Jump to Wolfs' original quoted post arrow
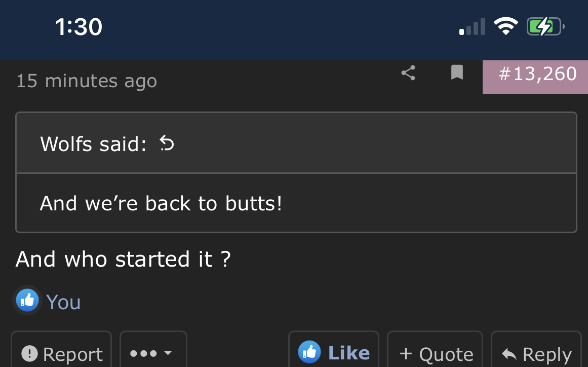The image size is (588, 367). [x=167, y=144]
